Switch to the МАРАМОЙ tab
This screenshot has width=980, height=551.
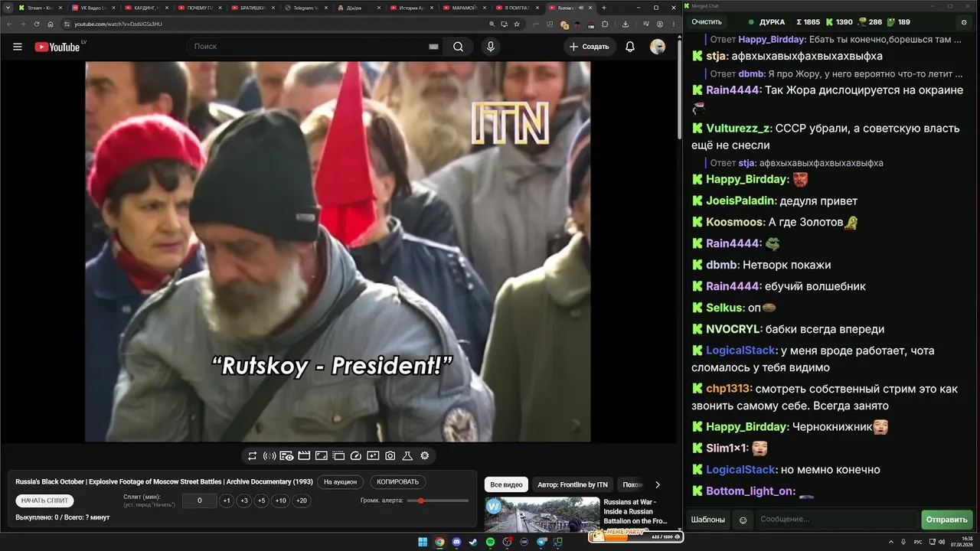click(x=465, y=8)
